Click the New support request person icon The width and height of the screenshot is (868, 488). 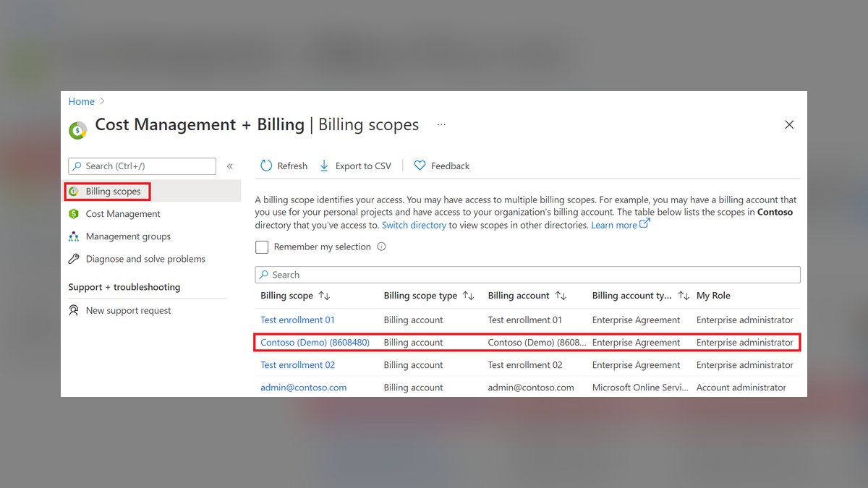pyautogui.click(x=73, y=310)
